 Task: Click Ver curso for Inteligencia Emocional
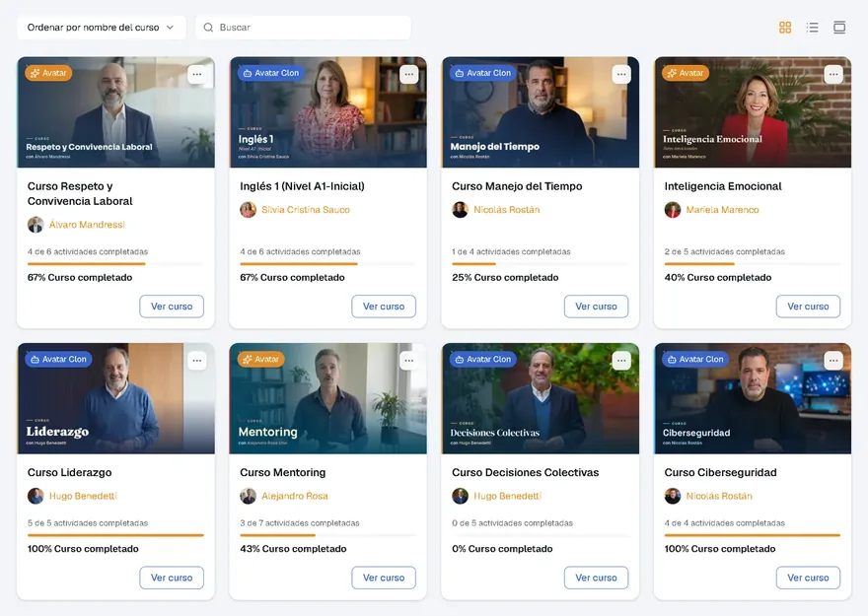pos(808,307)
